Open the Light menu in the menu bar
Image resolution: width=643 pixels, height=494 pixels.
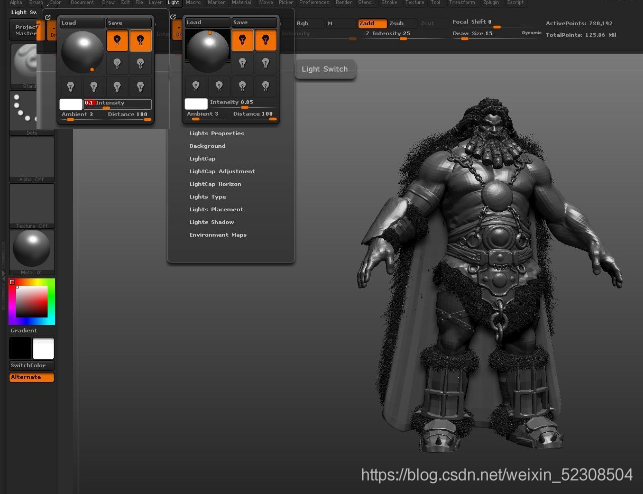coord(173,2)
